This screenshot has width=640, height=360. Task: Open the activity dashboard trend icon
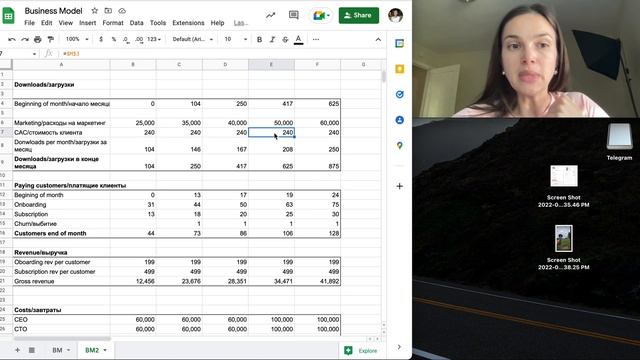coord(271,16)
